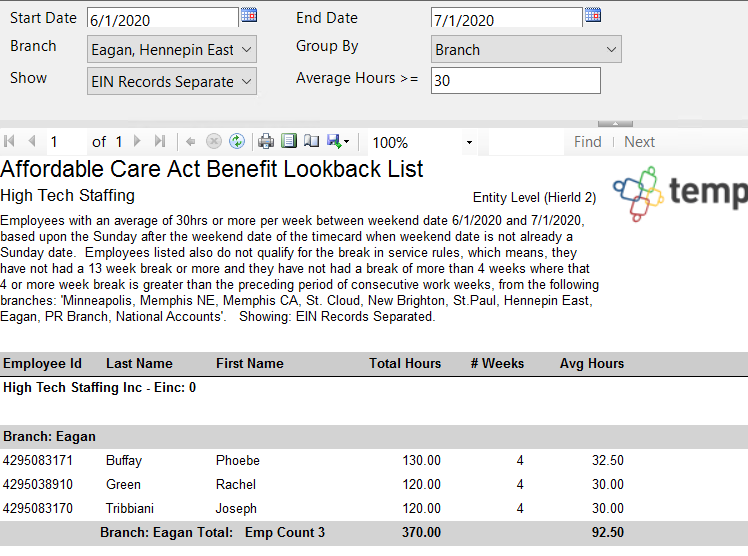Screen dimensions: 748x556
Task: Click the # Weeks column header
Action: [x=497, y=363]
